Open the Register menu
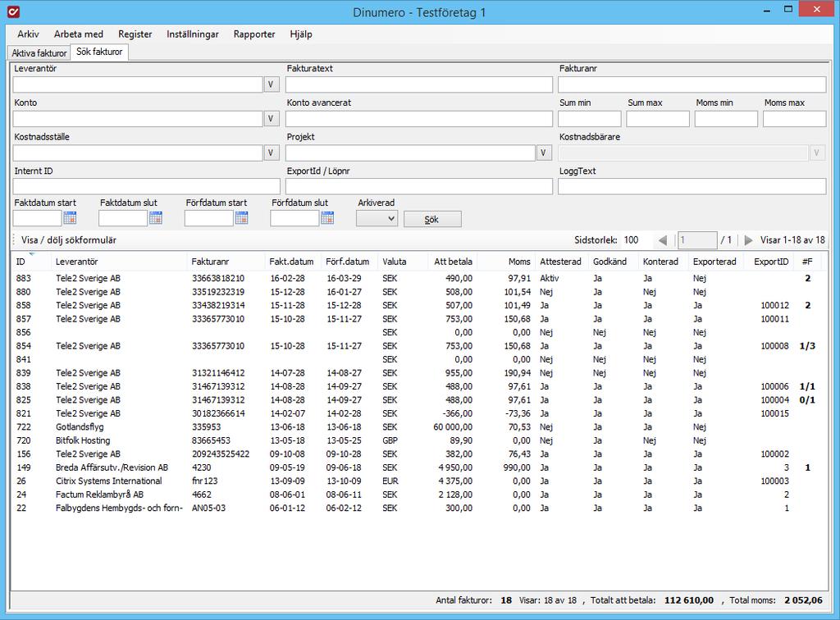840x620 pixels. [135, 34]
